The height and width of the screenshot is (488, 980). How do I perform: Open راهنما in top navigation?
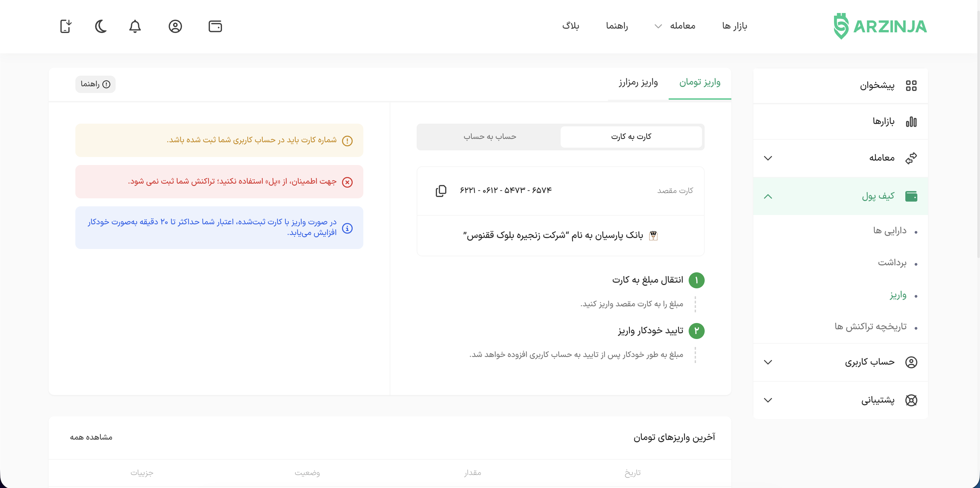(617, 26)
